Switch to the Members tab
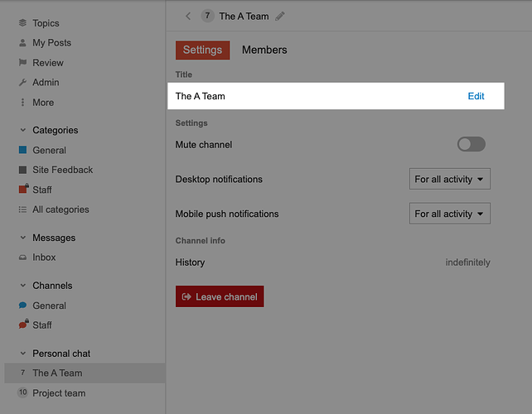The width and height of the screenshot is (532, 414). tap(264, 50)
